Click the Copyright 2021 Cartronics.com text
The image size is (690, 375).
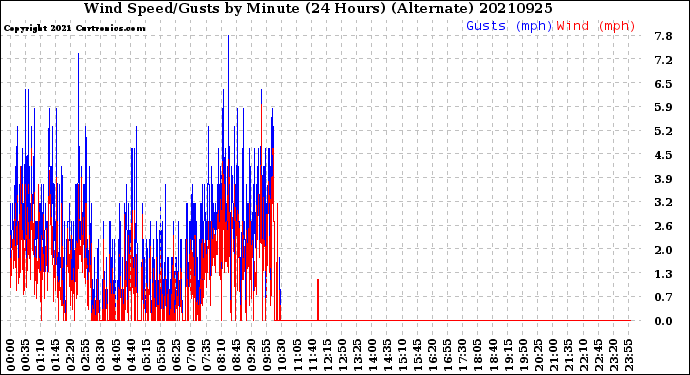(x=74, y=28)
